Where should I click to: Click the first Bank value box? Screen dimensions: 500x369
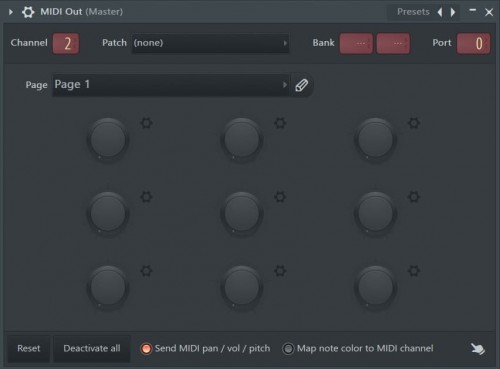coord(356,43)
